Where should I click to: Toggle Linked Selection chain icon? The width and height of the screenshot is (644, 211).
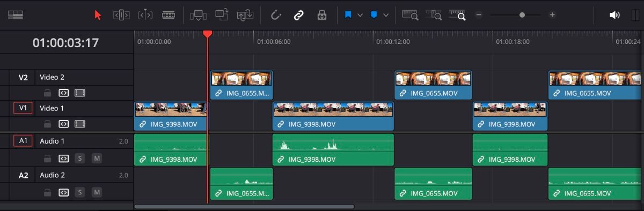tap(298, 15)
